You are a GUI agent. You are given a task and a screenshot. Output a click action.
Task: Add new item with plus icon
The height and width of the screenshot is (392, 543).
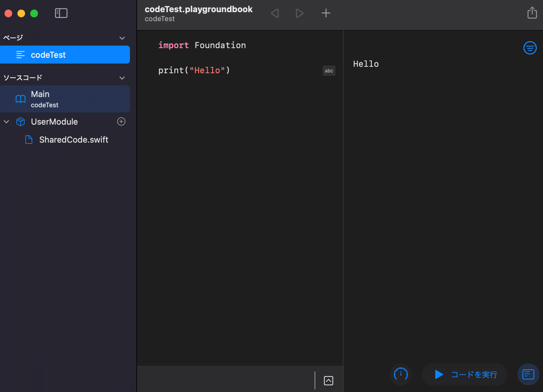pos(326,13)
